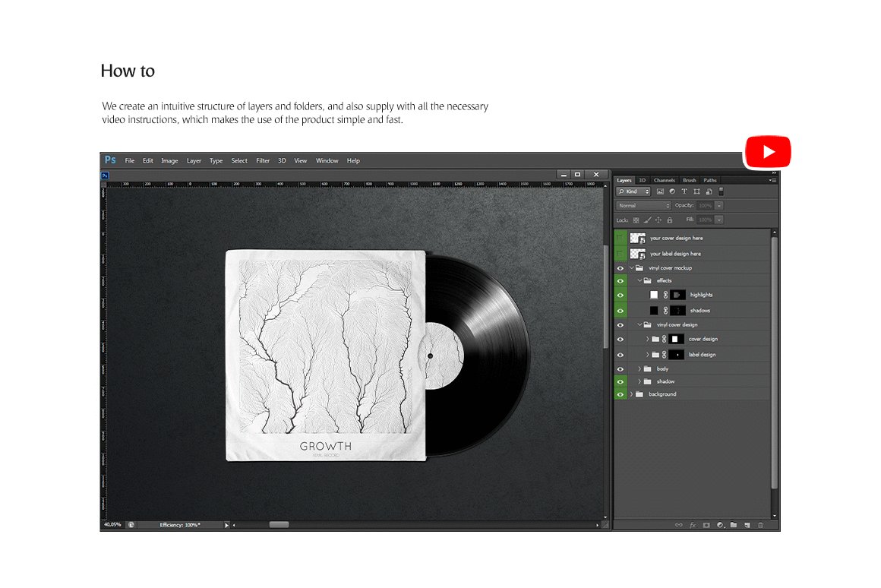Switch to the Brush tab
This screenshot has height=588, width=881.
click(690, 181)
